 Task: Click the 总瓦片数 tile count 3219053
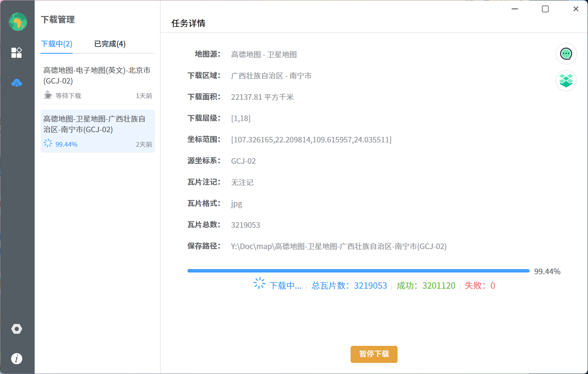(370, 285)
